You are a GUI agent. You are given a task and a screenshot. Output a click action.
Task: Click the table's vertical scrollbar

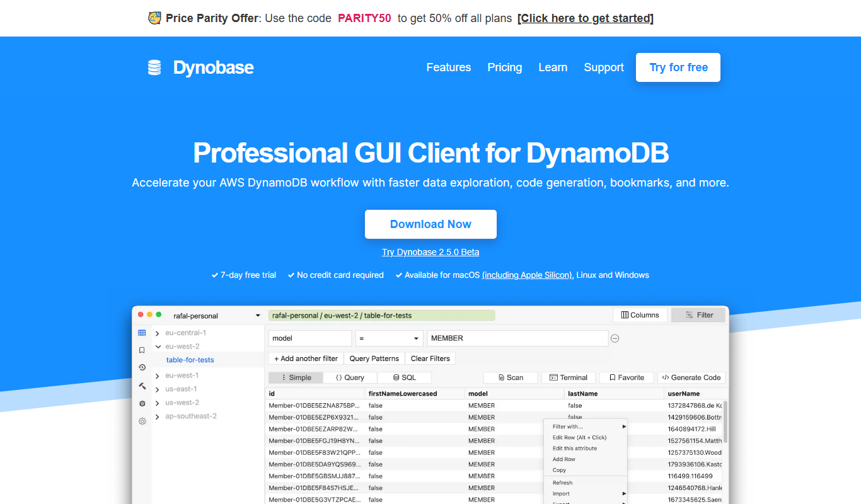click(725, 422)
